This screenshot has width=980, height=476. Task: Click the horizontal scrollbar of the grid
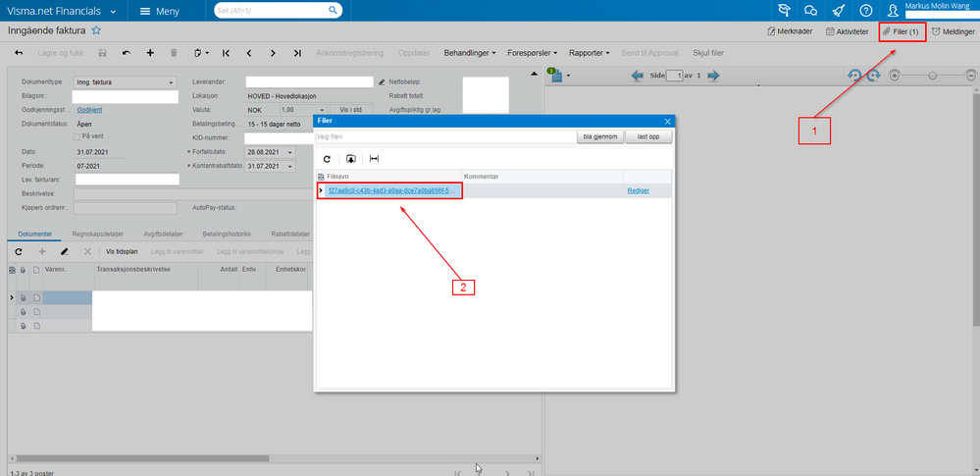click(x=142, y=458)
